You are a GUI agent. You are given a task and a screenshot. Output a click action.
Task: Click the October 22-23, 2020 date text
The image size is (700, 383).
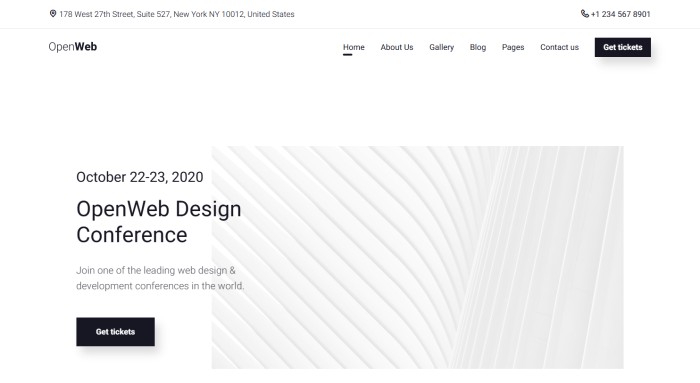coord(140,177)
